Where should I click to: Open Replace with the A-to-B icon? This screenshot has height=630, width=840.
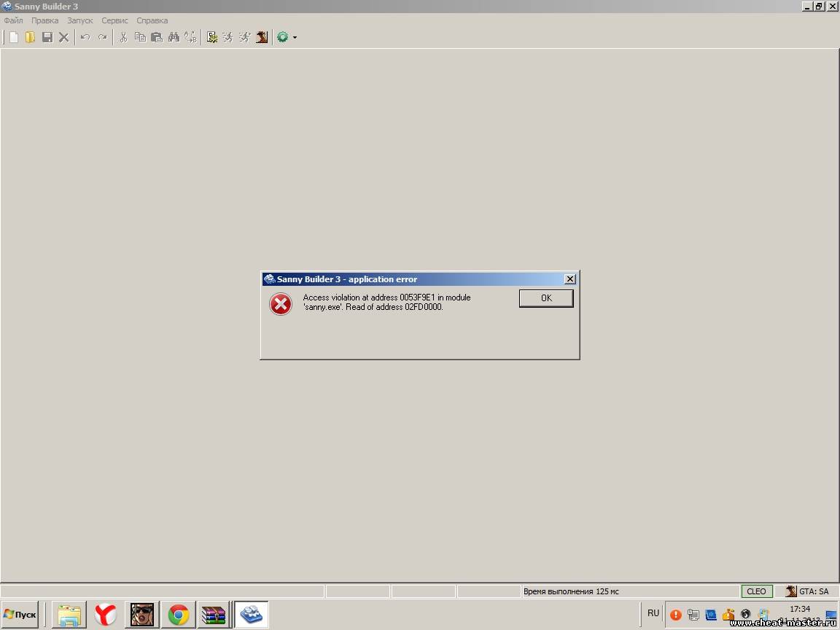190,37
